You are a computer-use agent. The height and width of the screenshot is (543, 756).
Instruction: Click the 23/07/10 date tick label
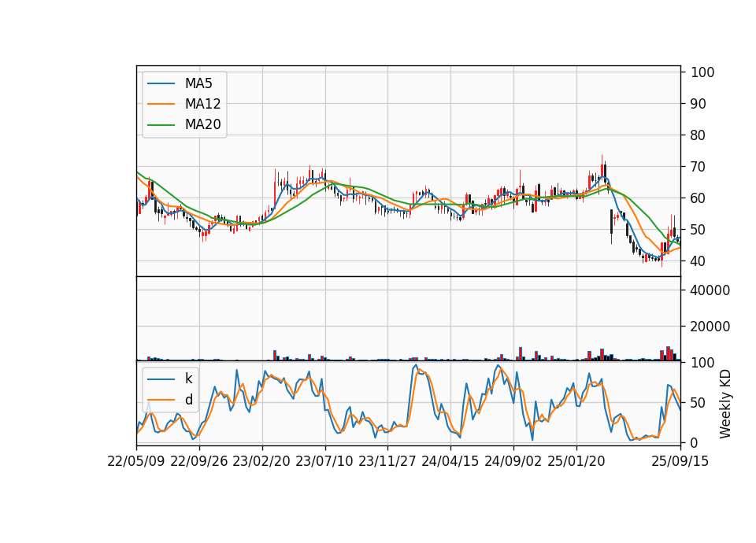[x=324, y=461]
